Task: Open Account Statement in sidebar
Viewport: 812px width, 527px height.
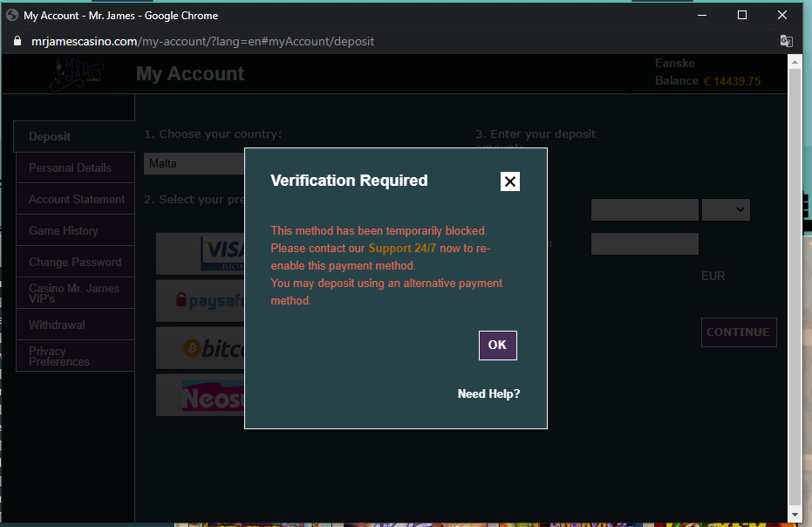Action: [x=76, y=199]
